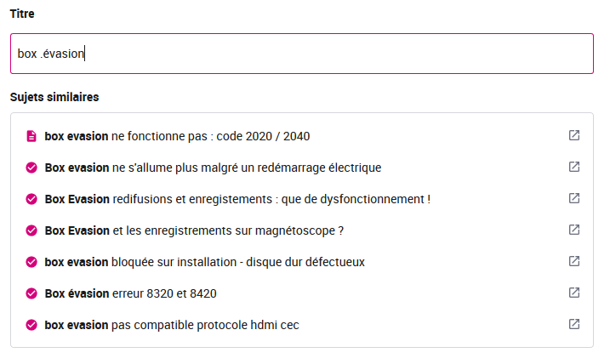Screen dimensions: 610x364
Task: Open topic box evasion pas compatible hdmi cec
Action: click(x=172, y=325)
